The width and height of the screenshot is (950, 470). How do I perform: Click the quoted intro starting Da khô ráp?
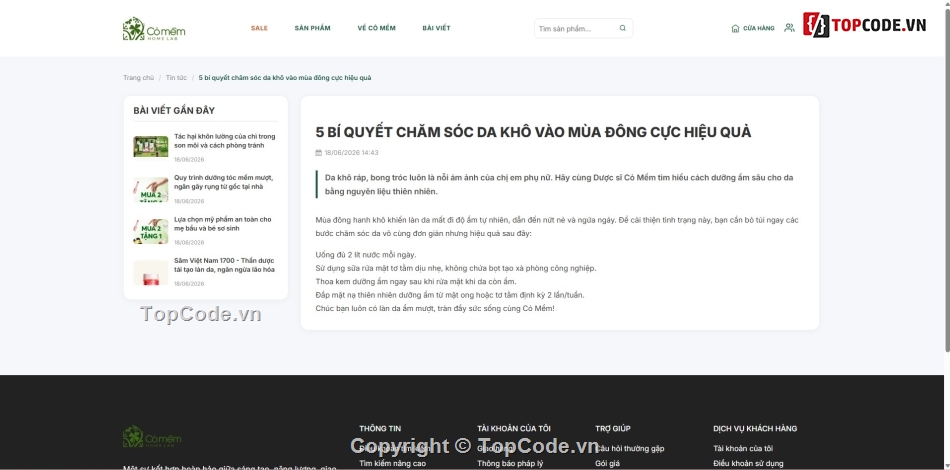click(559, 184)
